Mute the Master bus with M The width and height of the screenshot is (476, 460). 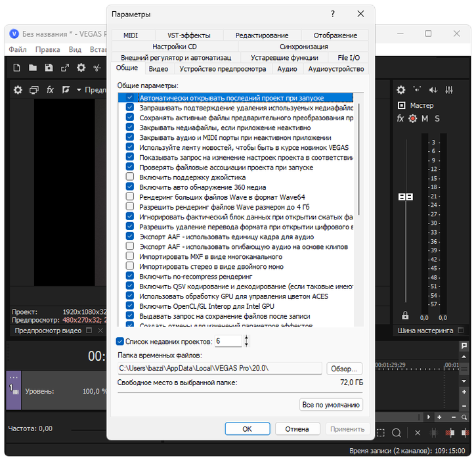pyautogui.click(x=425, y=118)
